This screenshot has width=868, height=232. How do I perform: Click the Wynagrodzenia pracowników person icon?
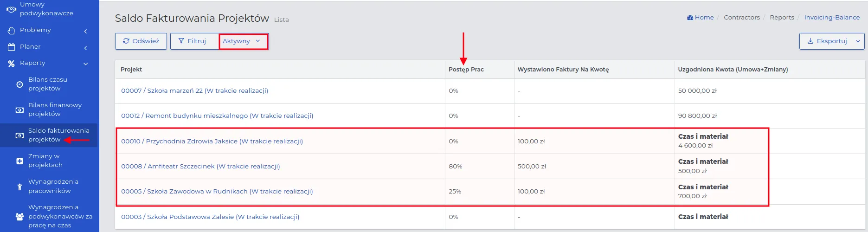[x=19, y=187]
